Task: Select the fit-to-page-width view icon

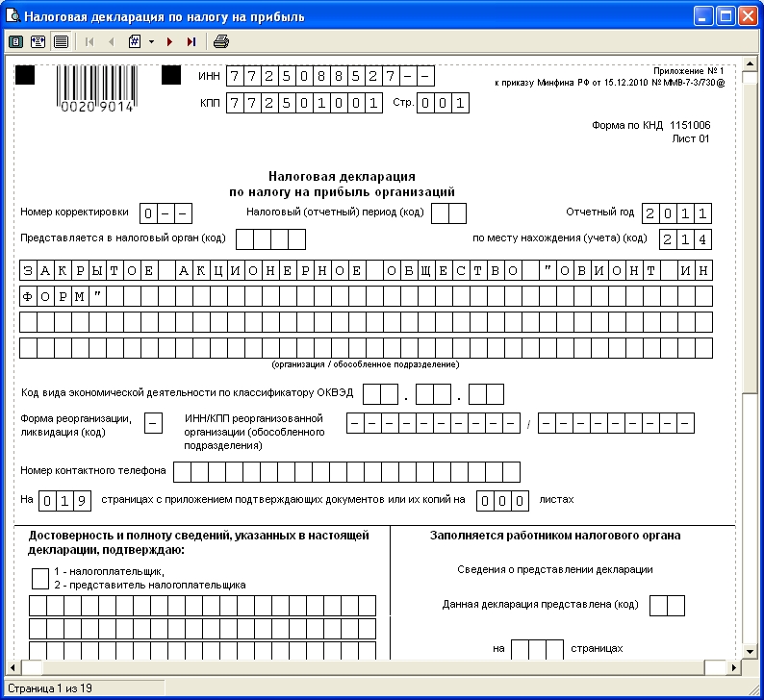Action: 38,42
